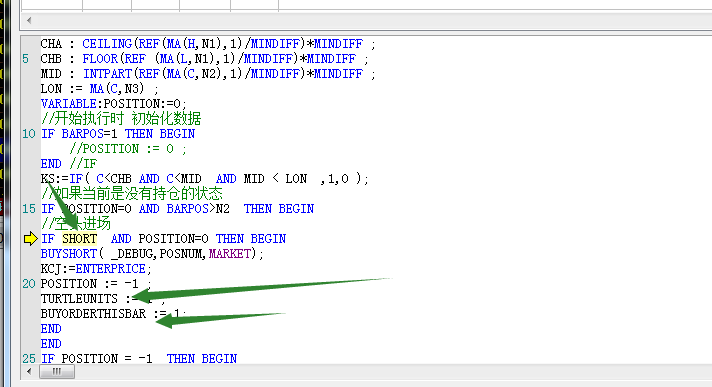The image size is (712, 387).
Task: Click the yellow debug arrow marker
Action: [x=30, y=238]
